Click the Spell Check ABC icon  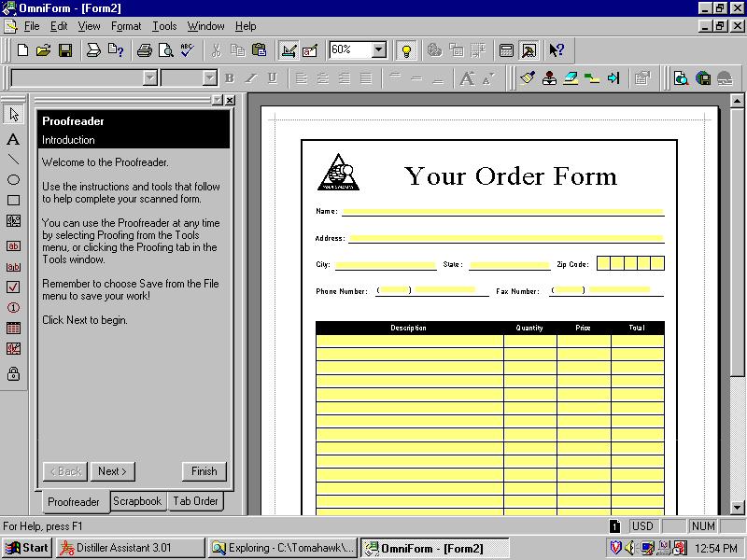(x=187, y=50)
